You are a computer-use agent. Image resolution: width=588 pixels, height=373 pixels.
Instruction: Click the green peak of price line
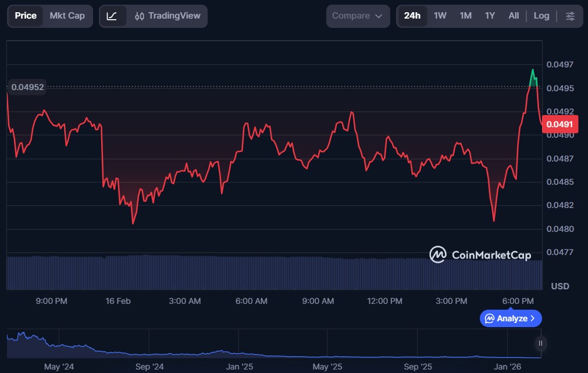[x=532, y=71]
